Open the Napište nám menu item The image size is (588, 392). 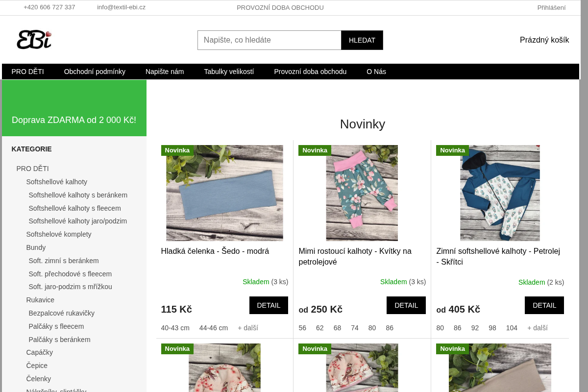[x=165, y=72]
